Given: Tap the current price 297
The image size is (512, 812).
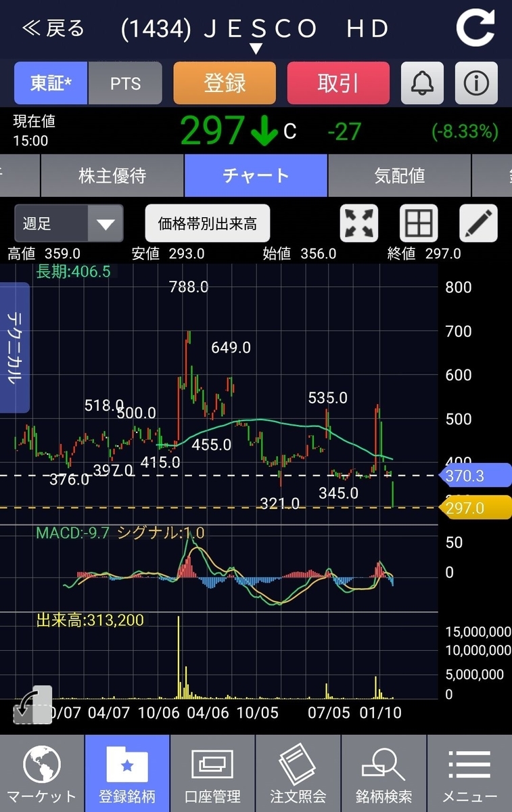Looking at the screenshot, I should (212, 131).
